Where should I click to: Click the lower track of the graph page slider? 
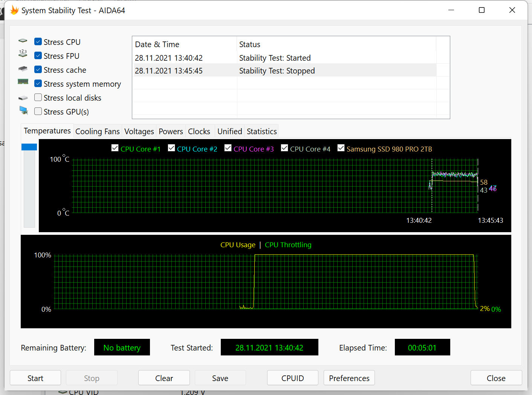29,189
